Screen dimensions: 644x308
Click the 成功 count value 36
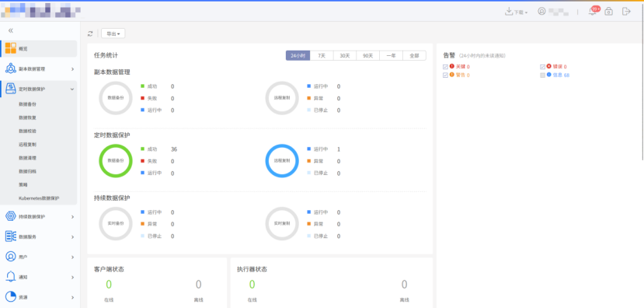point(174,149)
